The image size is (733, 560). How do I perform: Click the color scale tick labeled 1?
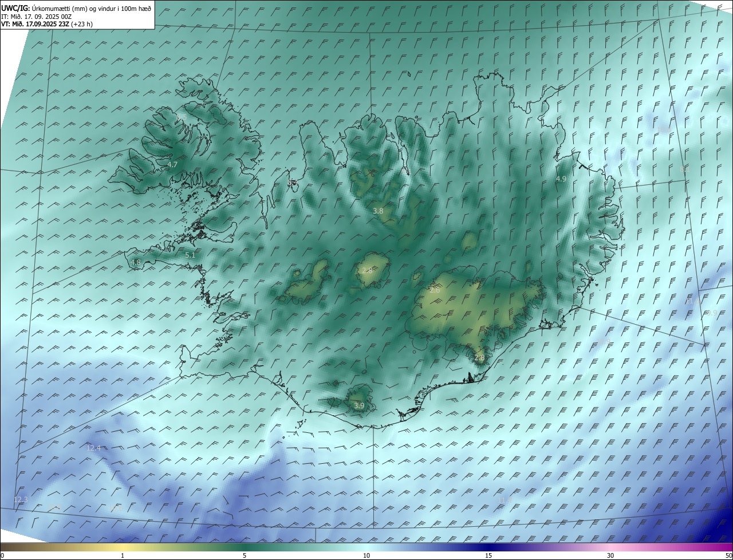[123, 555]
